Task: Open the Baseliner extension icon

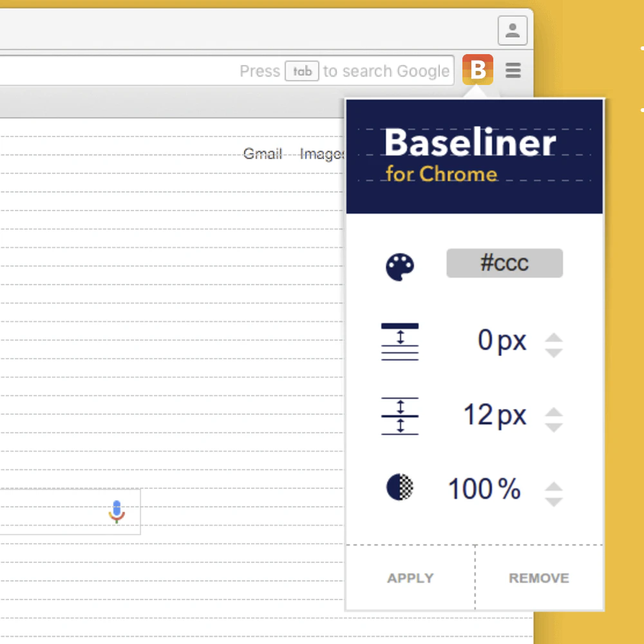Action: (477, 70)
